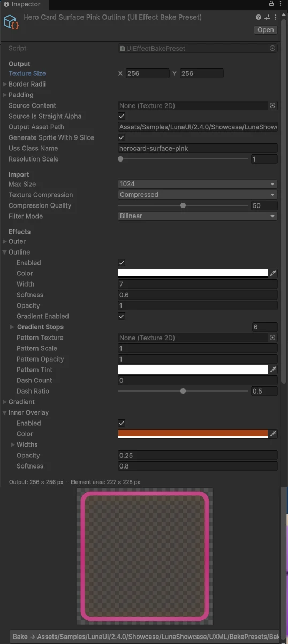This screenshot has width=288, height=644.
Task: Disable the Inner Overlay Enabled checkbox
Action: coord(122,423)
